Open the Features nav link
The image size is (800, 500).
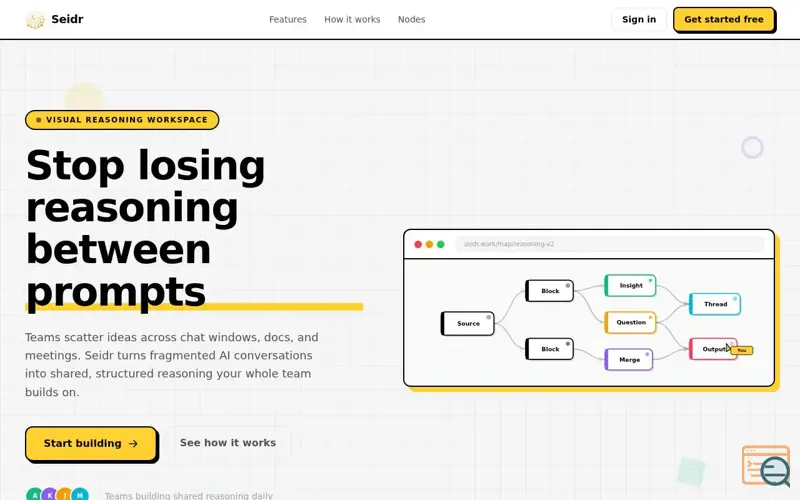288,19
